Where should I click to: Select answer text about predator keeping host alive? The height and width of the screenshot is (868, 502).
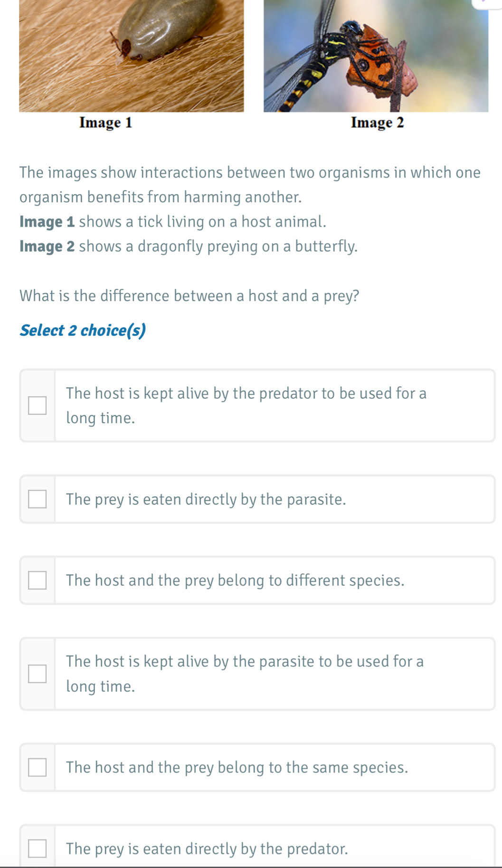[246, 406]
